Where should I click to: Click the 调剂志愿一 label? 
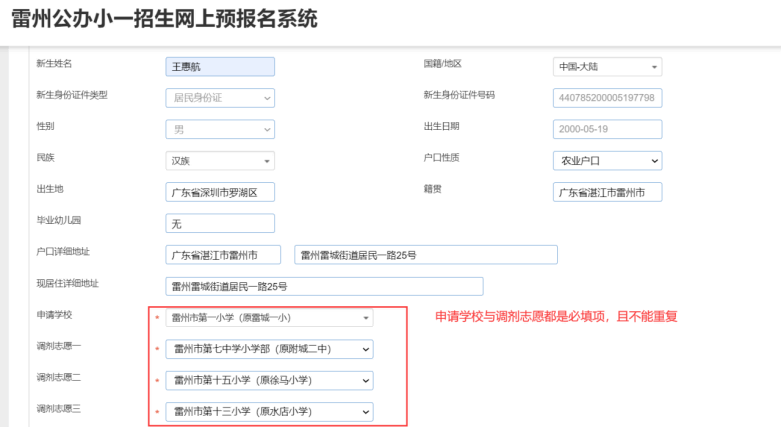(58, 347)
